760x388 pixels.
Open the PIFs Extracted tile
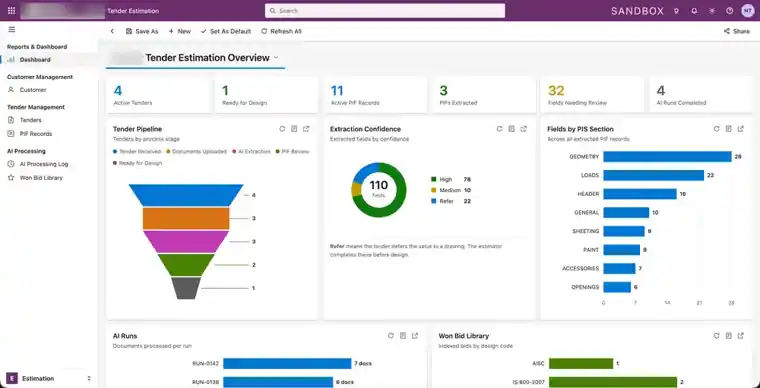484,95
